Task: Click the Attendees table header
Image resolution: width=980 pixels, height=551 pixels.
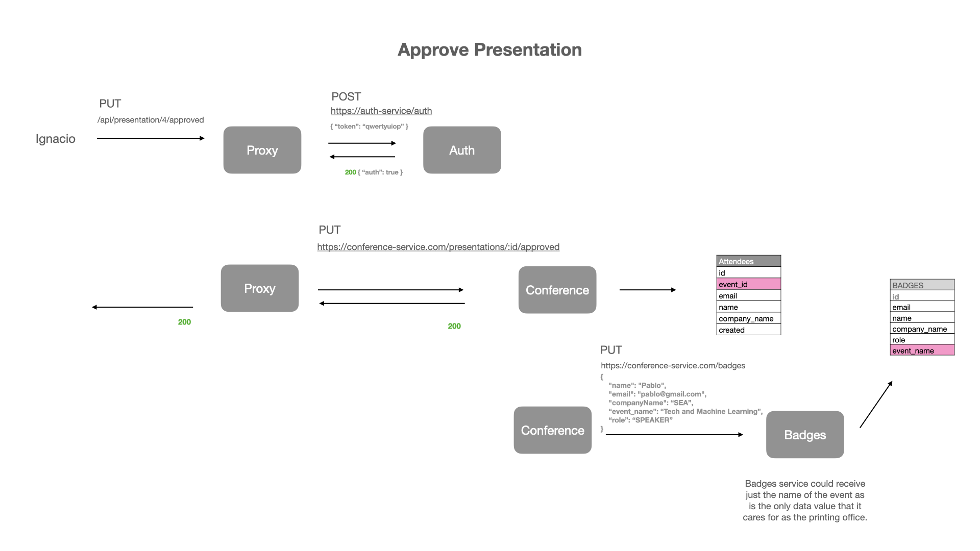Action: click(x=747, y=262)
